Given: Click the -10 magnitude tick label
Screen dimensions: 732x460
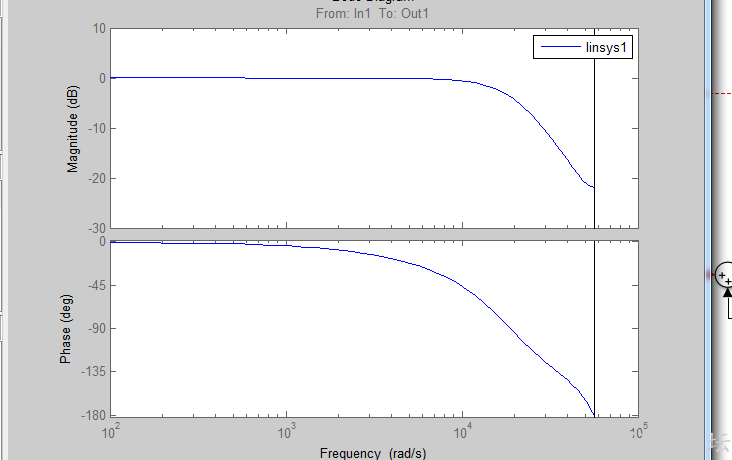Looking at the screenshot, I should pyautogui.click(x=95, y=128).
